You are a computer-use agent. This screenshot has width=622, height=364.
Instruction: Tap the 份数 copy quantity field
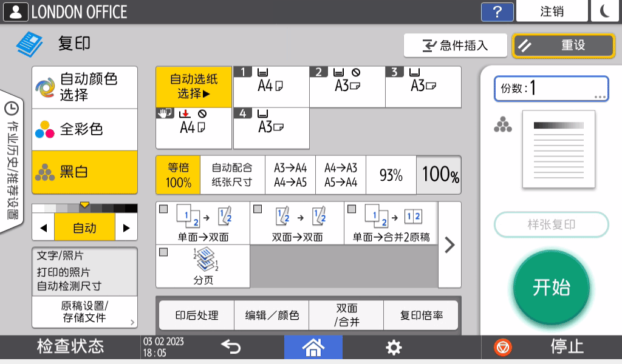550,88
